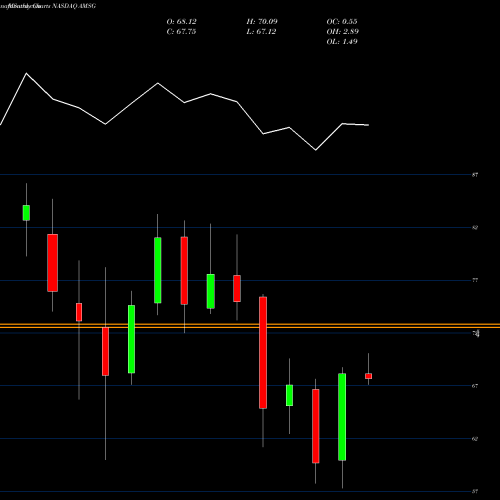Click the final point of the white line
500x500 pixels.
(368, 125)
